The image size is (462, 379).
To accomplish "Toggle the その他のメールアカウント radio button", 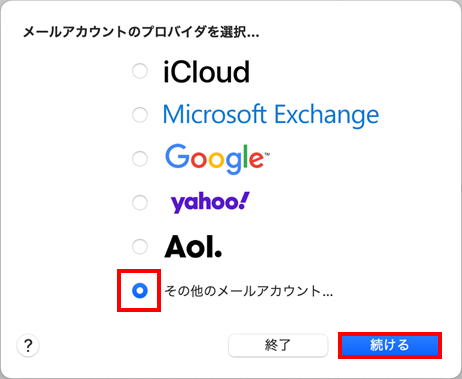I will [x=140, y=291].
